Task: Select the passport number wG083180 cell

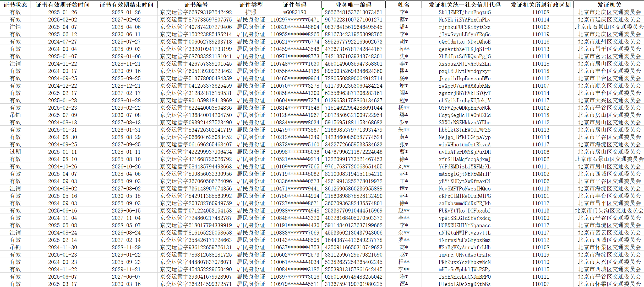Action: 294,12
